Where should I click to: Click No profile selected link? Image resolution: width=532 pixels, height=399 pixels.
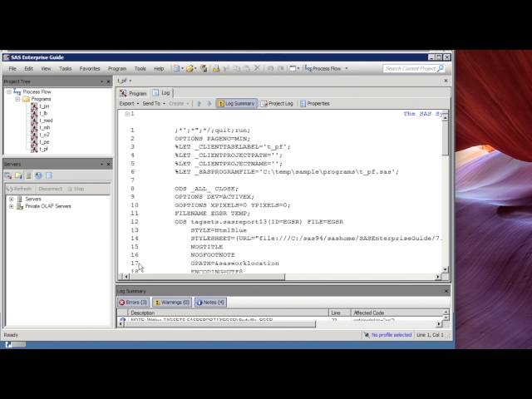(x=392, y=335)
